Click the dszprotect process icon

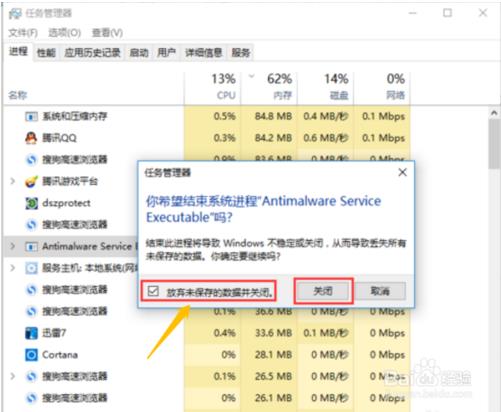coord(31,203)
